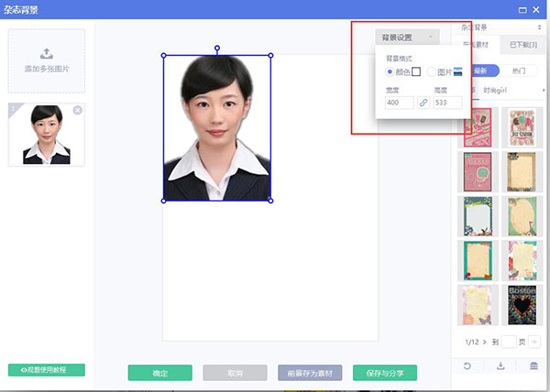Open the 背景设置 dropdown
This screenshot has height=392, width=550.
click(x=407, y=38)
